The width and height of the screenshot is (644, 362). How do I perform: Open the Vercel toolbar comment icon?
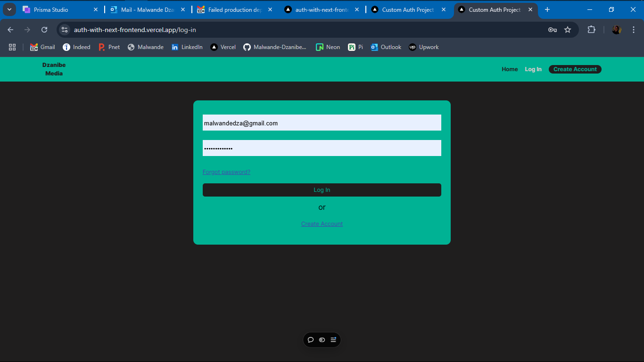pos(311,340)
